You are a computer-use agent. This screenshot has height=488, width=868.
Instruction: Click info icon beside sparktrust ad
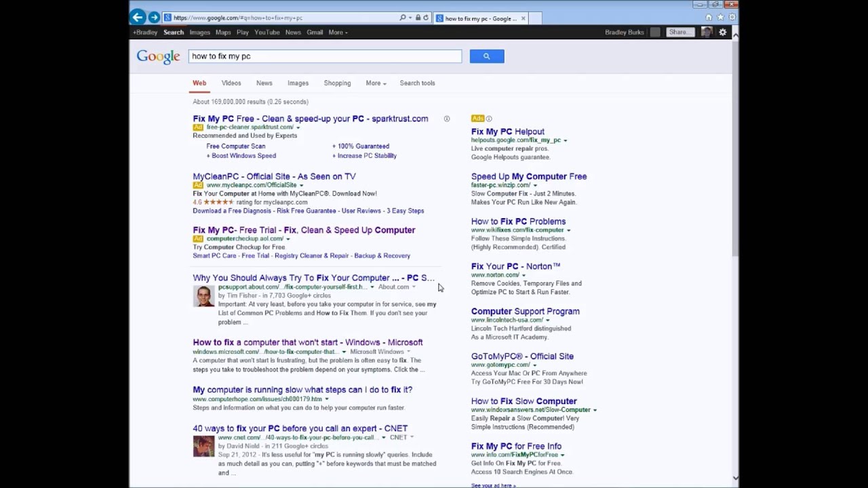pos(447,119)
